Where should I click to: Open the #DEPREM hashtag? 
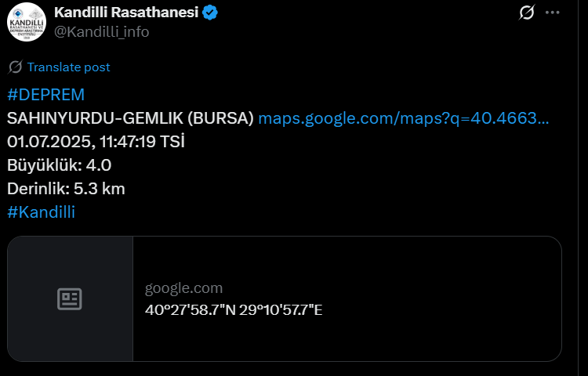(45, 95)
